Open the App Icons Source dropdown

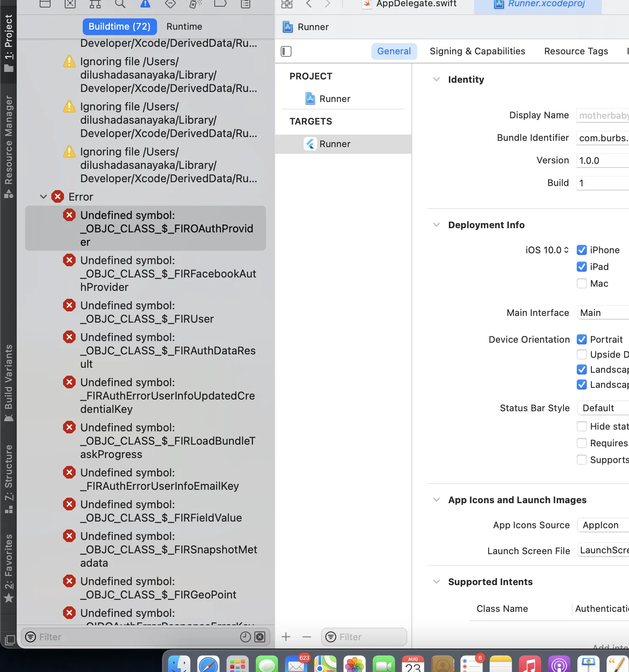pos(603,525)
